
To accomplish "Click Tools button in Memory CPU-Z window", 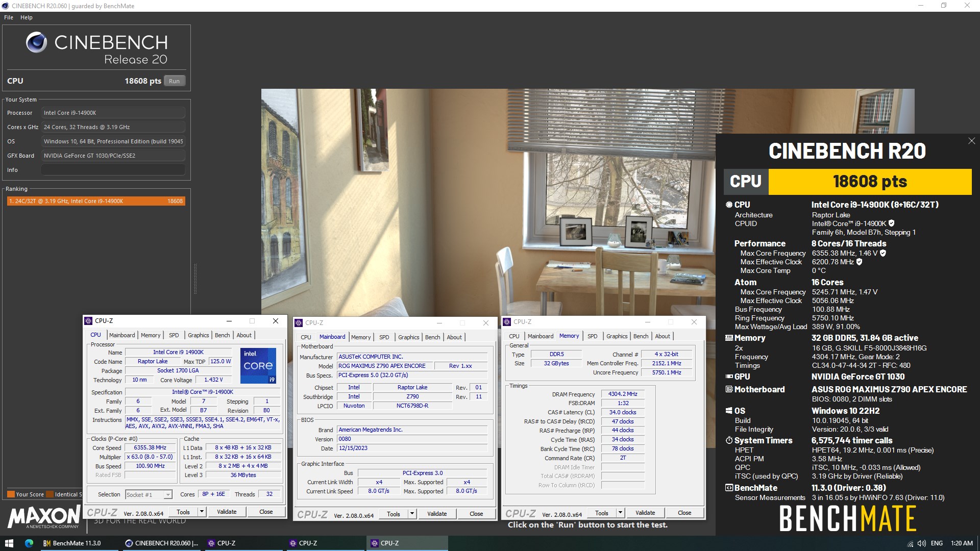I will tap(602, 513).
